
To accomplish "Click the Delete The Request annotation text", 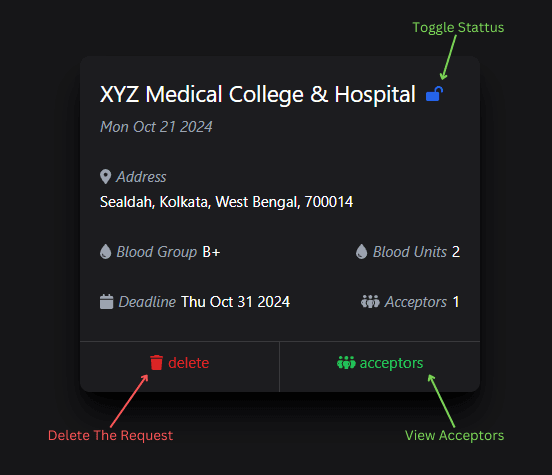I will [111, 436].
